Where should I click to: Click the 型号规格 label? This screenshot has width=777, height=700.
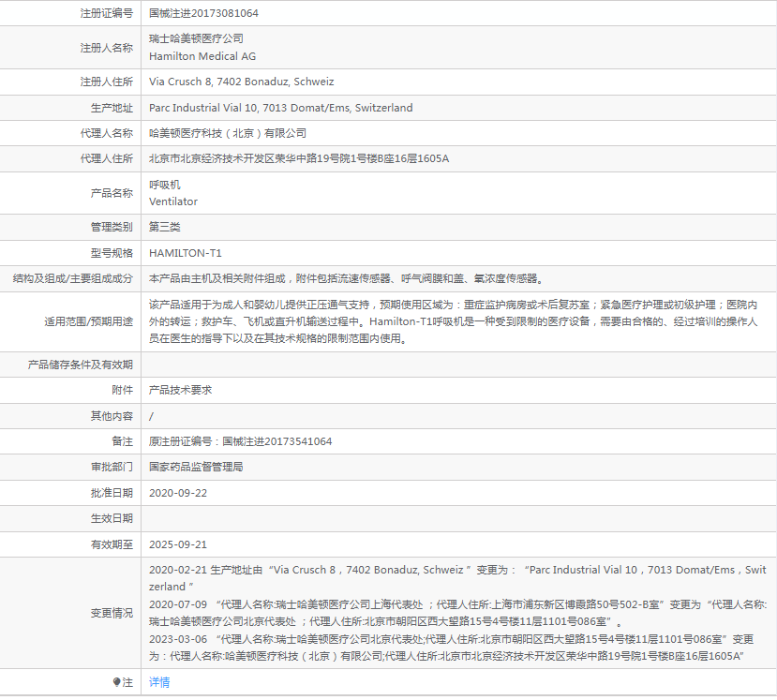coord(112,253)
